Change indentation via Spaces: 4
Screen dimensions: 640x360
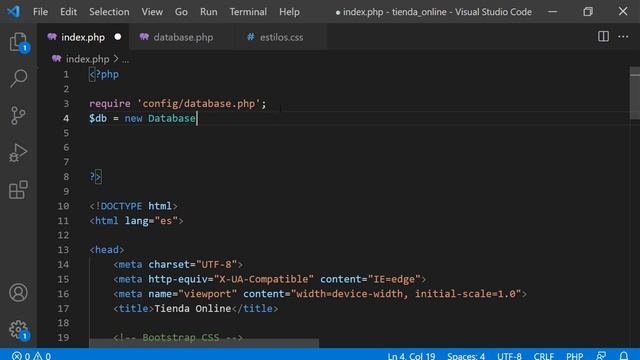(x=466, y=356)
